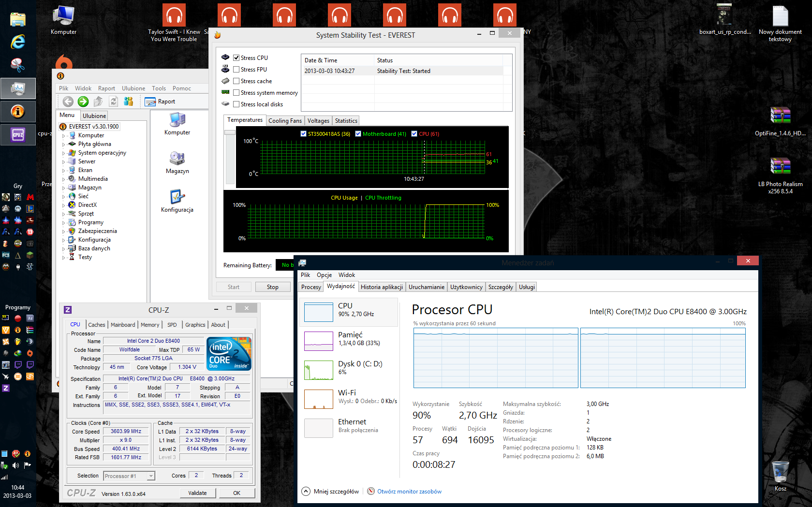Image resolution: width=812 pixels, height=507 pixels.
Task: Open the Mainboard tab in CPU-Z
Action: (123, 325)
